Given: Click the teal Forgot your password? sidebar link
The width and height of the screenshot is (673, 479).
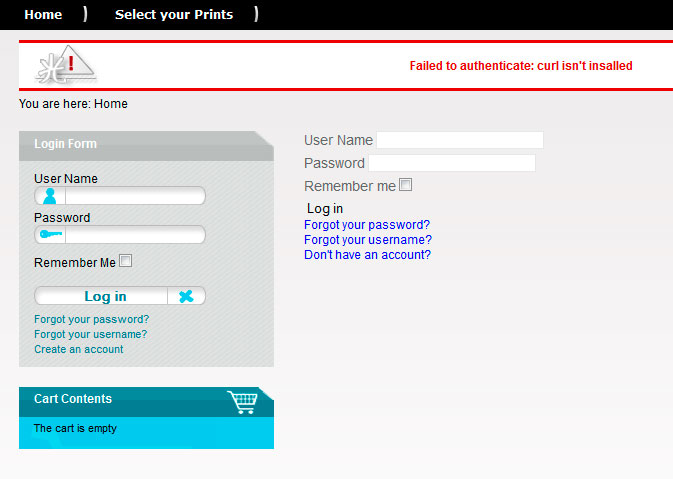Looking at the screenshot, I should (x=91, y=319).
